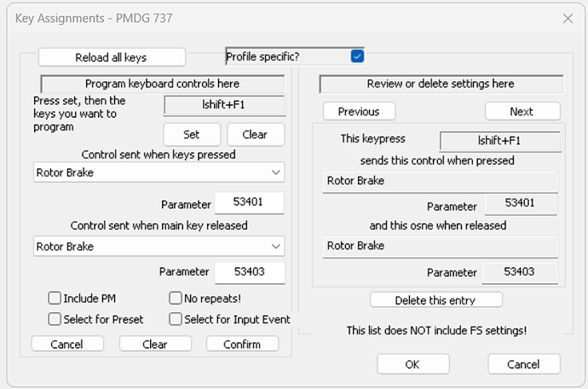Click Set to program a keypress
Image resolution: width=588 pixels, height=389 pixels.
point(192,135)
